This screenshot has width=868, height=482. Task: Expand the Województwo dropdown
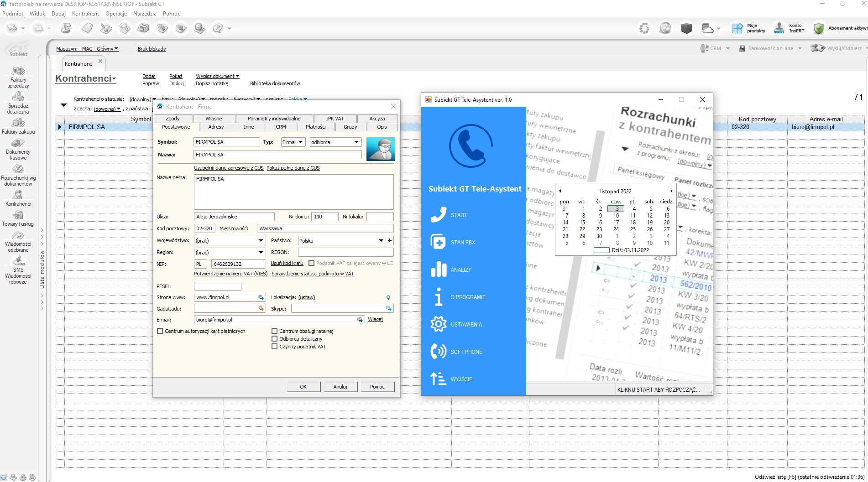(x=261, y=241)
